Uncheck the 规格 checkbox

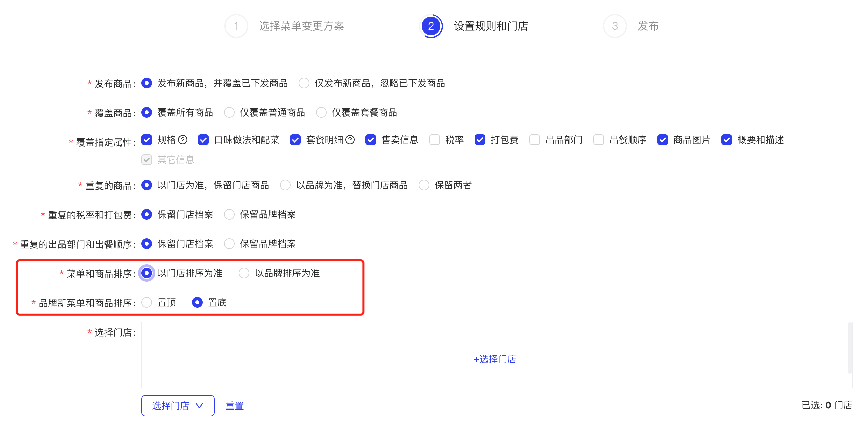click(147, 139)
